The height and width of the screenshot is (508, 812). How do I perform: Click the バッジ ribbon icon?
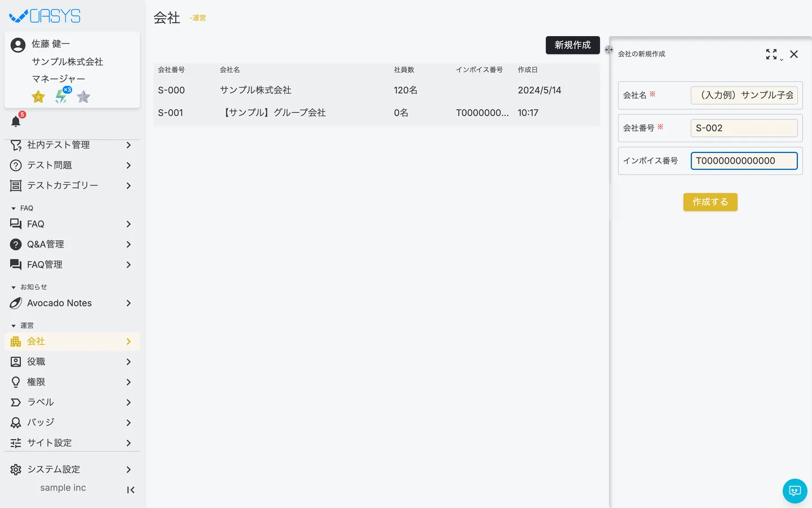16,423
